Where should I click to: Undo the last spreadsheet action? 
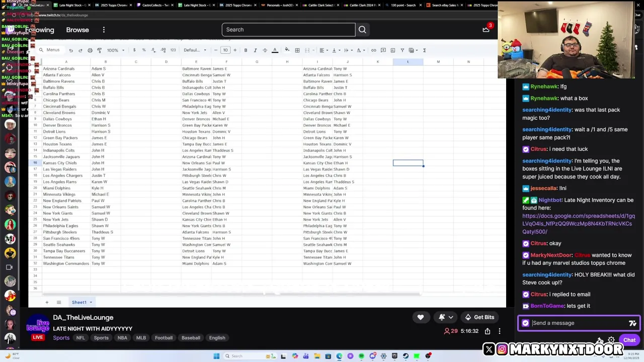pyautogui.click(x=71, y=50)
